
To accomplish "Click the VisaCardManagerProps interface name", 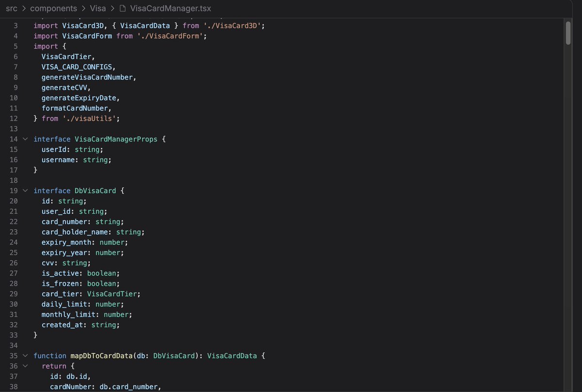I will coord(115,139).
